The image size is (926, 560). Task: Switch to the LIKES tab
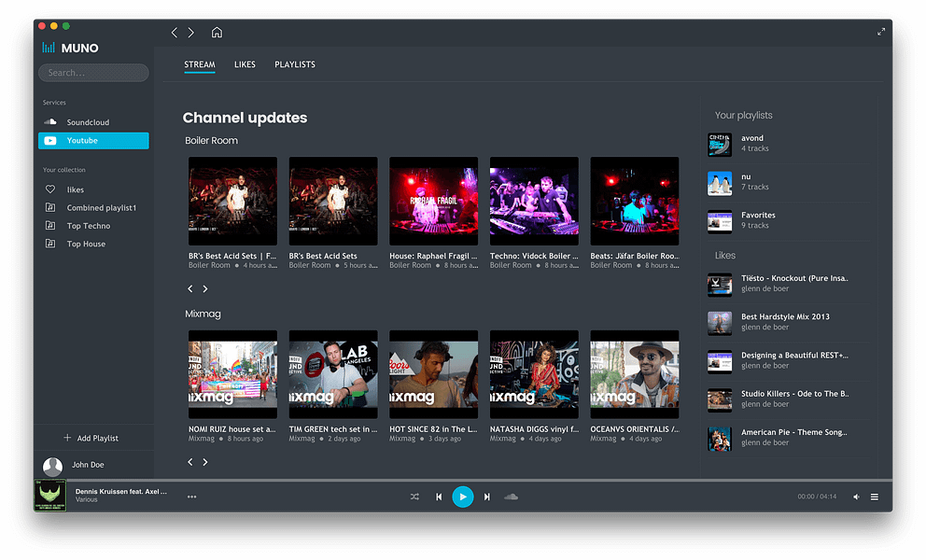click(245, 65)
